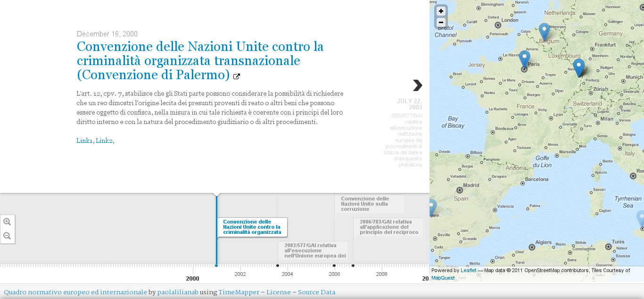Click the 2006 label on timeline axis

pos(334,274)
